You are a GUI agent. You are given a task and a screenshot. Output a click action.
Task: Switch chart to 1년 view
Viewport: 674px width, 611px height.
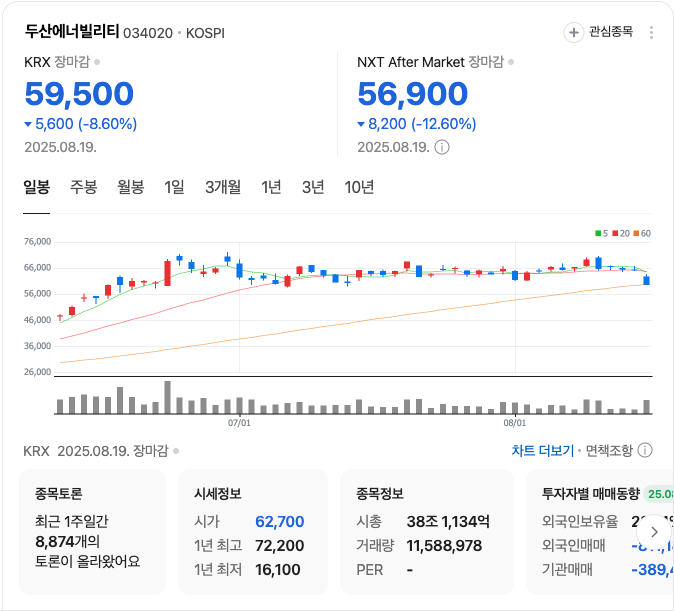[x=271, y=187]
